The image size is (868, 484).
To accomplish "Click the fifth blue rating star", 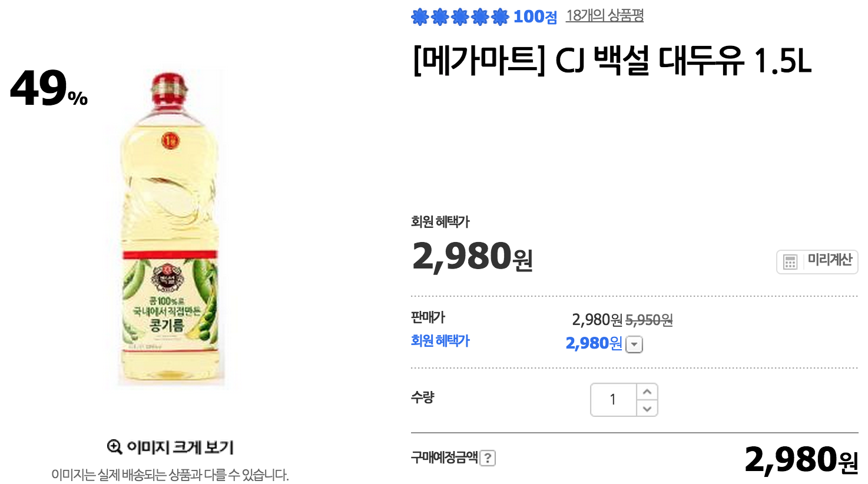I will point(500,17).
